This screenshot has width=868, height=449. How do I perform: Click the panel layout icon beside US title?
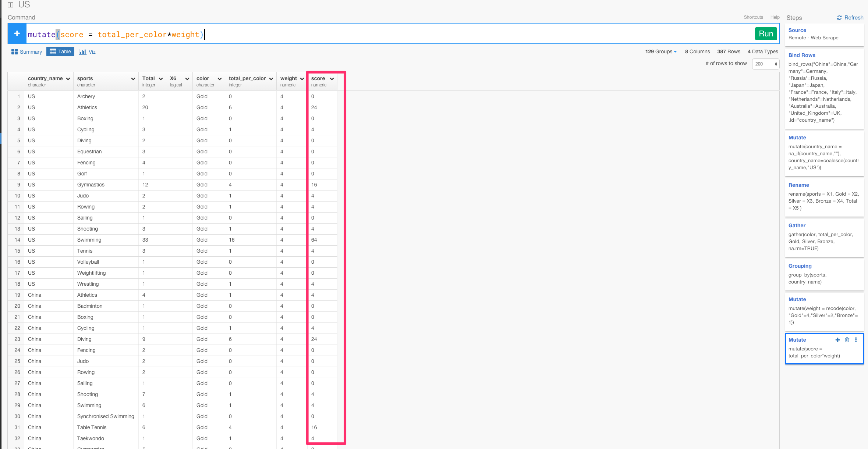click(11, 5)
